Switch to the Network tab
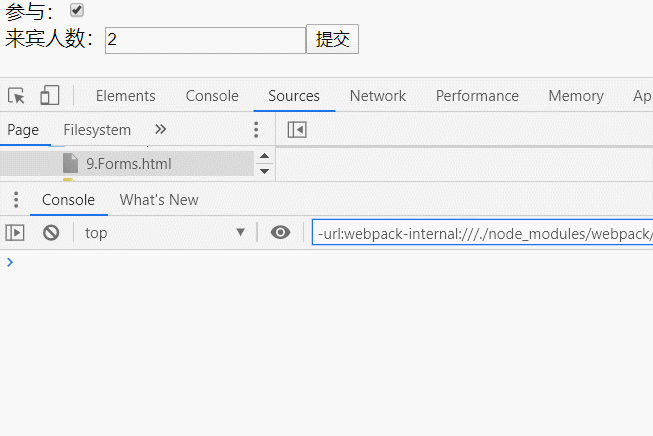Screen dimensions: 653x436 tap(378, 96)
